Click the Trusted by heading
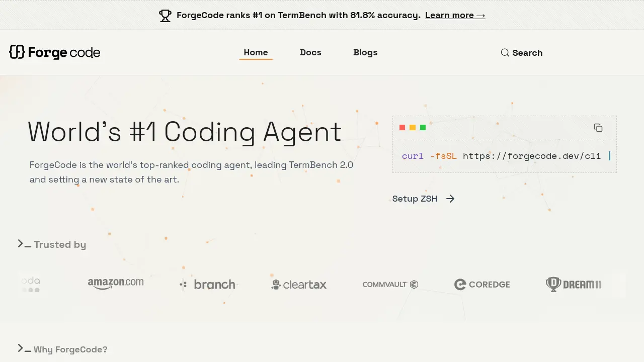This screenshot has width=644, height=362. [x=60, y=245]
